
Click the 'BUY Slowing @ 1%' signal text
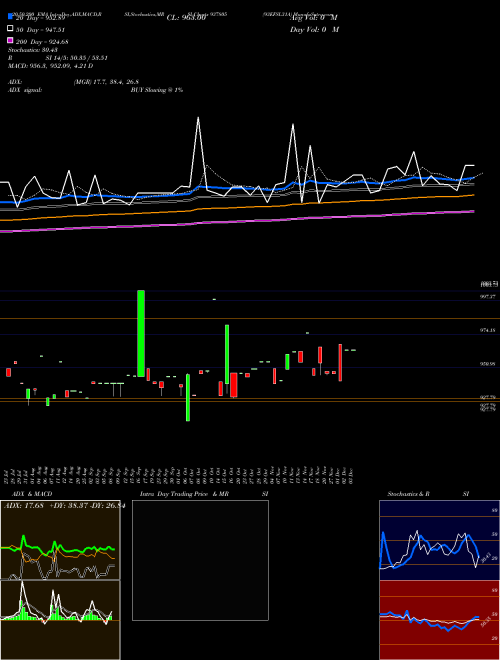click(x=157, y=90)
